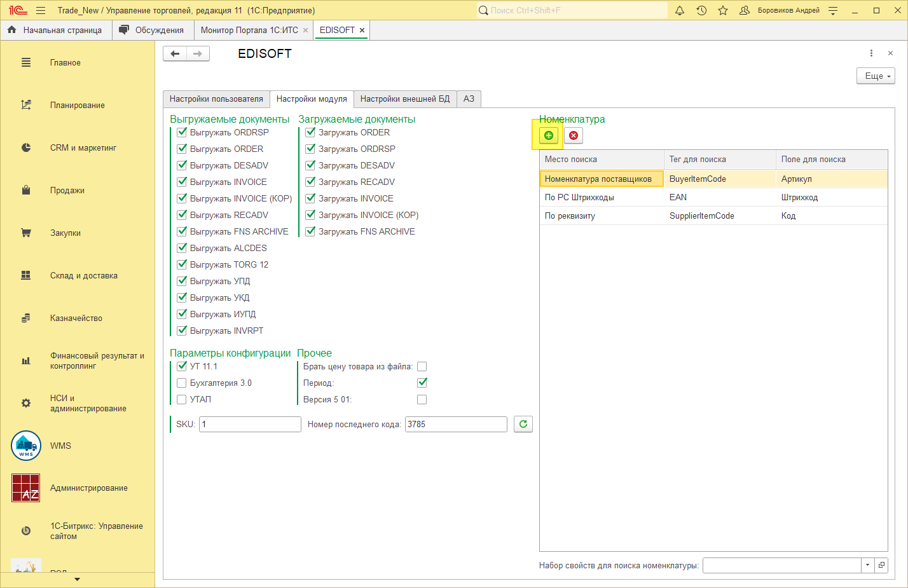Enable the Бухгалтерия 3.0 checkbox
Image resolution: width=908 pixels, height=588 pixels.
click(182, 383)
